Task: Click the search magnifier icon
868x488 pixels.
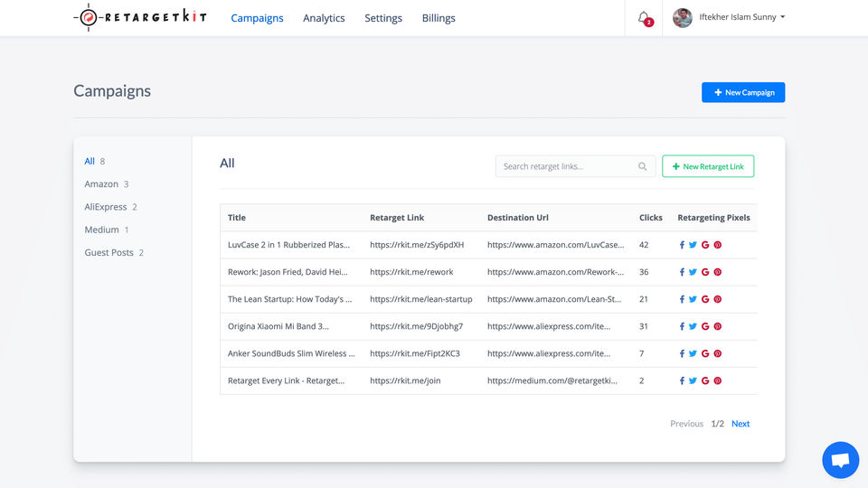Action: tap(642, 166)
